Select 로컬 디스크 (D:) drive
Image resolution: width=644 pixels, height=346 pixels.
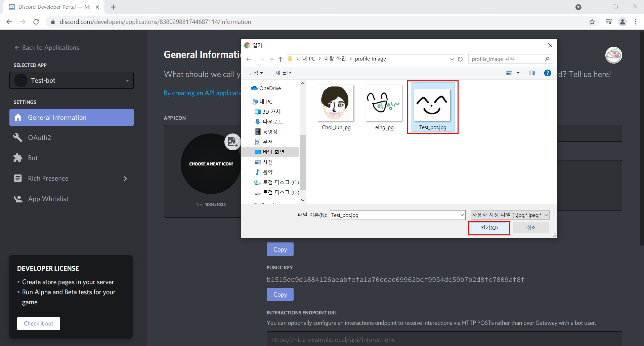coord(276,192)
